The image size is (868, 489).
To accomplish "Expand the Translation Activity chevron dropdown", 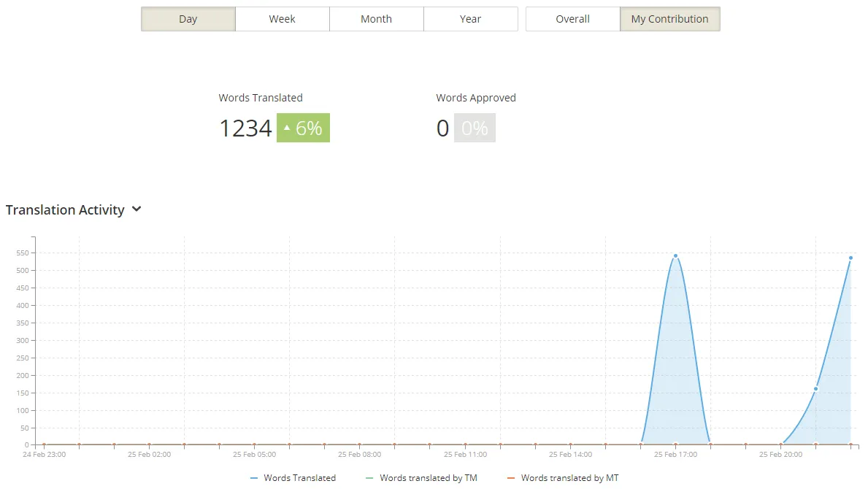I will [x=137, y=209].
